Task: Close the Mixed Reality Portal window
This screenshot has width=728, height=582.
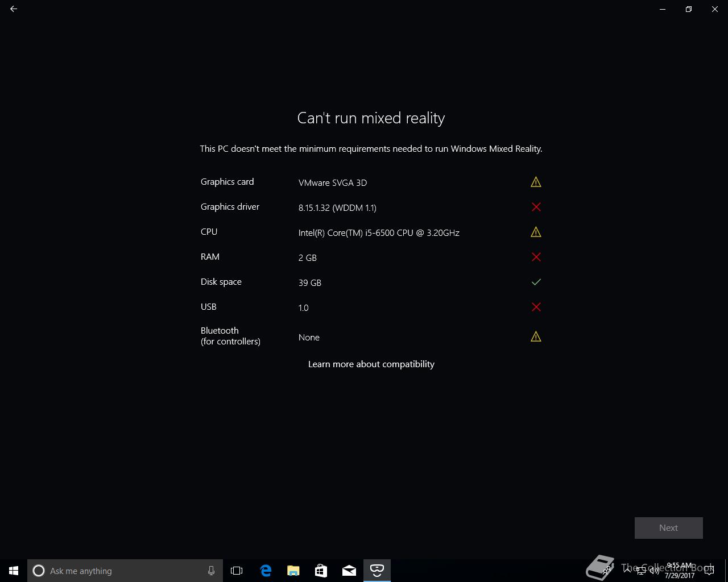Action: [715, 9]
